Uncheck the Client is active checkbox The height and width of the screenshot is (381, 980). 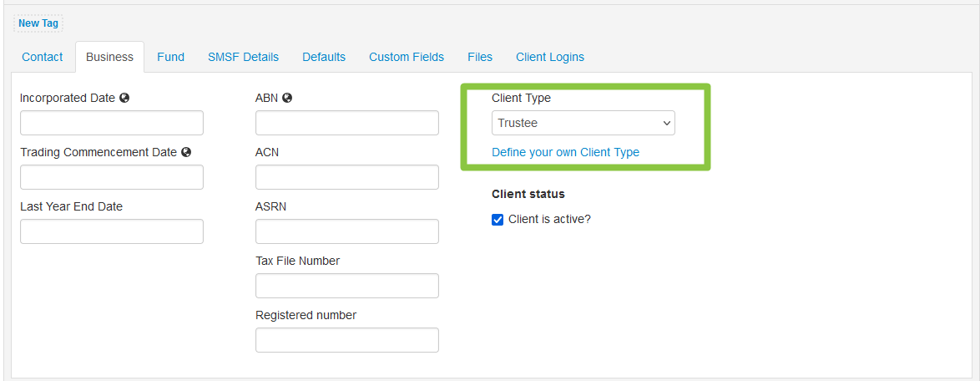498,220
